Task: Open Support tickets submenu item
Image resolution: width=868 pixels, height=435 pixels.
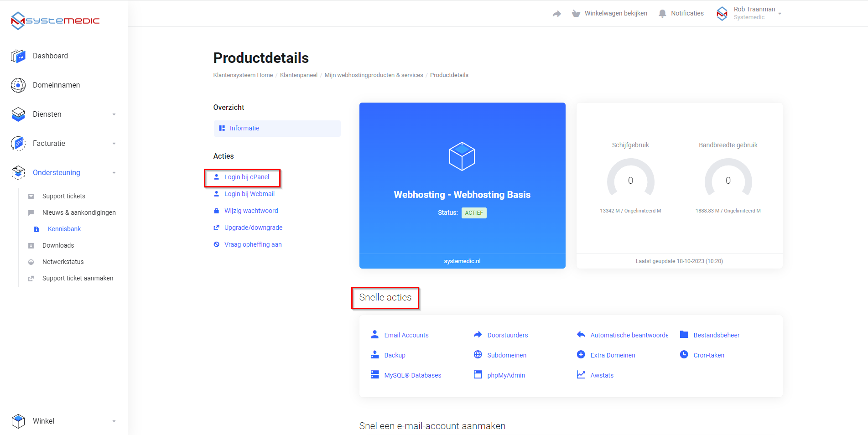Action: [x=64, y=197]
